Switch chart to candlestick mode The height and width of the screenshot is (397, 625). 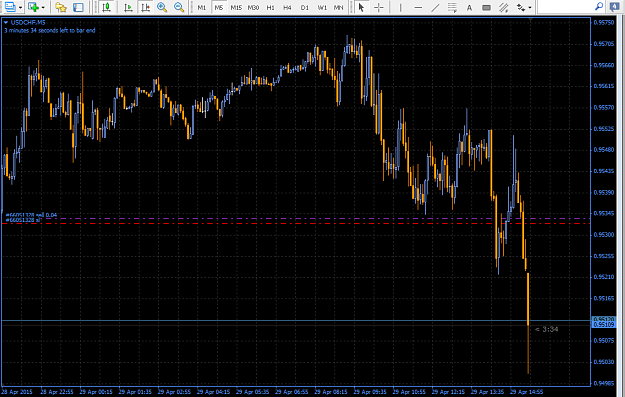click(106, 7)
